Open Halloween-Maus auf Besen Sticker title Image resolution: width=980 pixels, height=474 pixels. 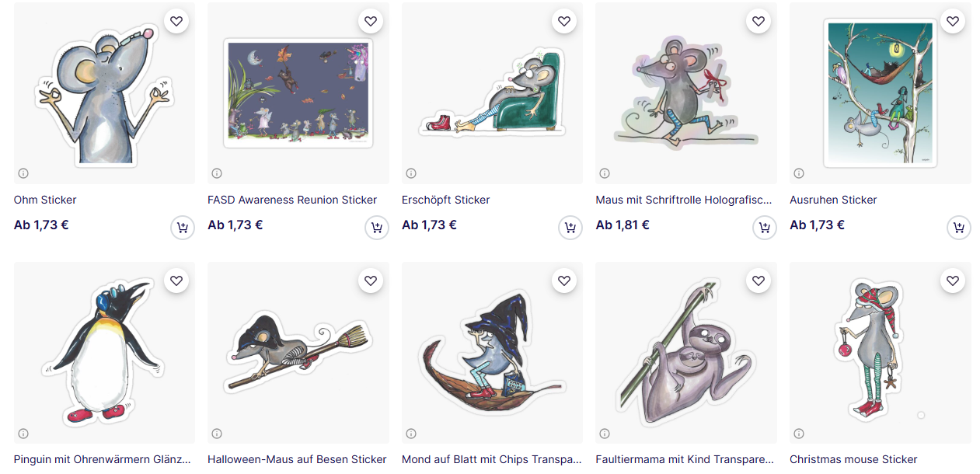297,459
